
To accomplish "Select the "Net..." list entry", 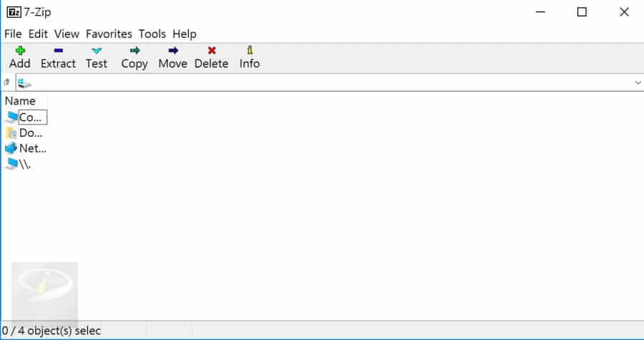I will pyautogui.click(x=33, y=148).
